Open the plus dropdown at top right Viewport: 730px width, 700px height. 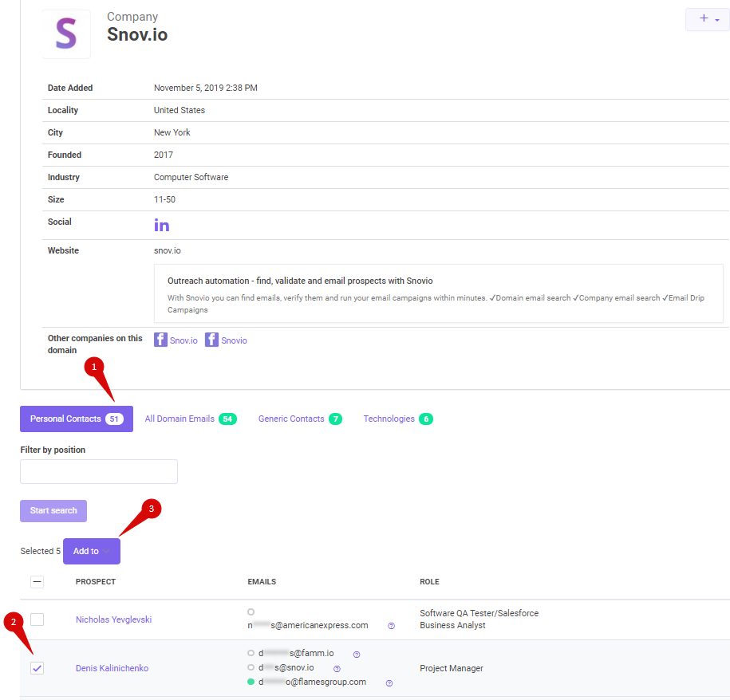tap(708, 19)
